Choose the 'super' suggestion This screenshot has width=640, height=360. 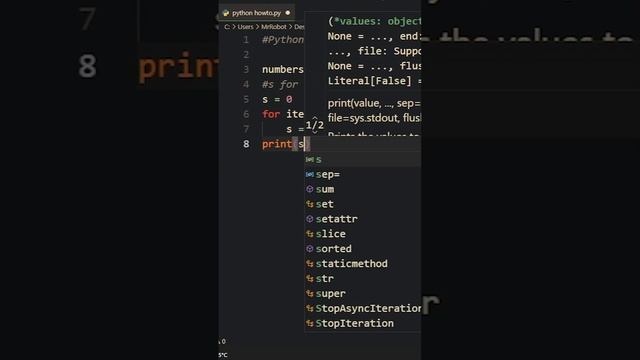pyautogui.click(x=363, y=293)
